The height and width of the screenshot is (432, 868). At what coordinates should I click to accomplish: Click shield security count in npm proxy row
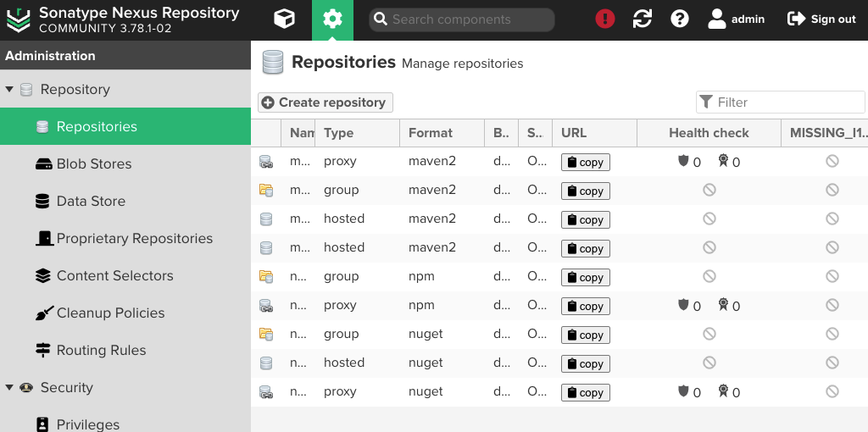689,305
